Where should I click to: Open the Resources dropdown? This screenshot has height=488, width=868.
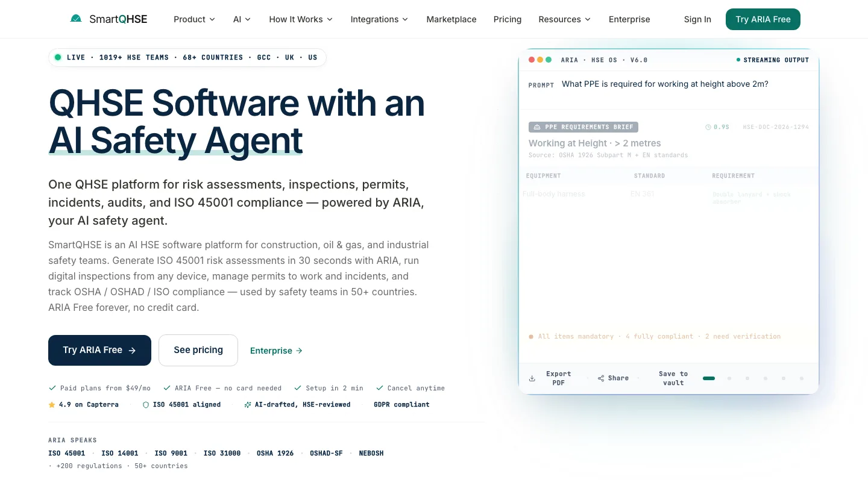(565, 19)
